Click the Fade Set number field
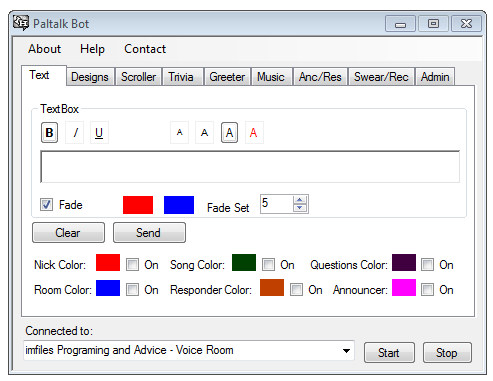The height and width of the screenshot is (381, 493). (277, 204)
